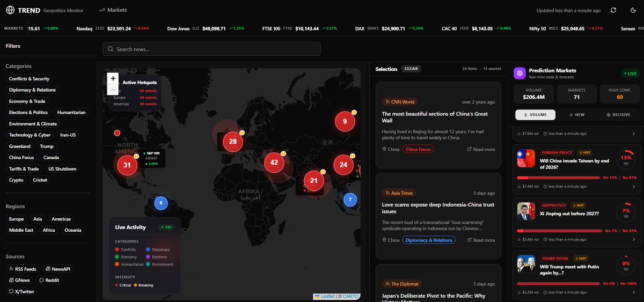The width and height of the screenshot is (644, 302).
Task: Filter regions by Africa
Action: coord(49,230)
